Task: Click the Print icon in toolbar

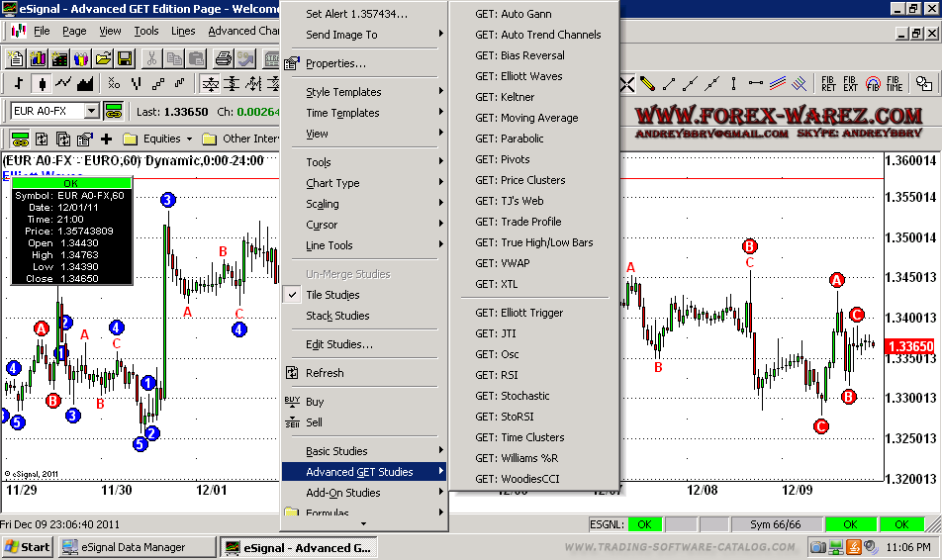Action: (x=221, y=58)
